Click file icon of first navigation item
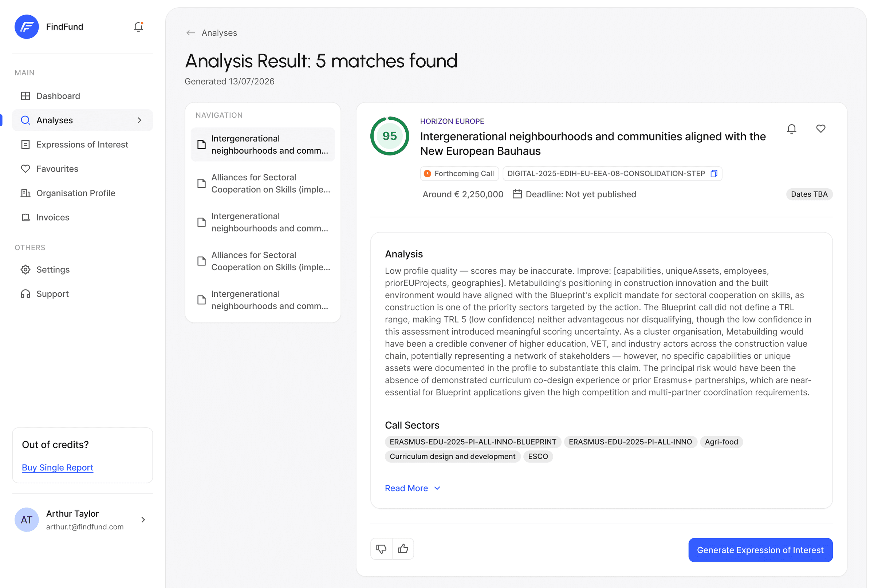 point(202,145)
